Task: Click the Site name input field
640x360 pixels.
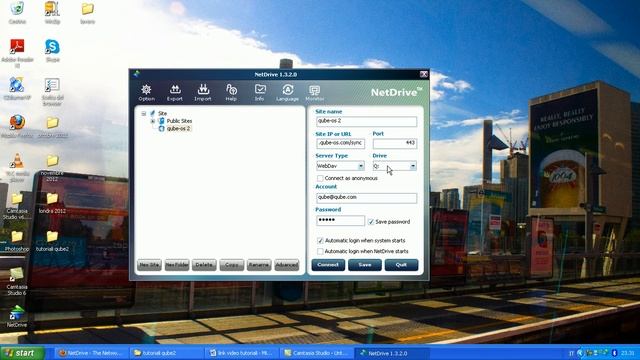Action: (x=367, y=121)
